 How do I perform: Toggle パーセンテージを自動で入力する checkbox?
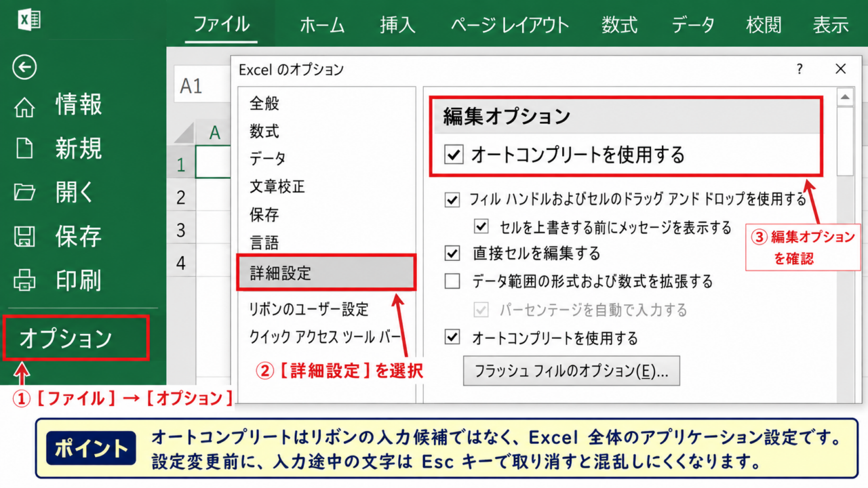pyautogui.click(x=481, y=310)
